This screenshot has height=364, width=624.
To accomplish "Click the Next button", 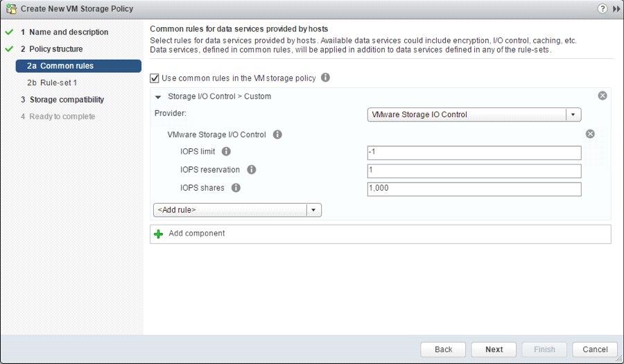I will click(494, 349).
